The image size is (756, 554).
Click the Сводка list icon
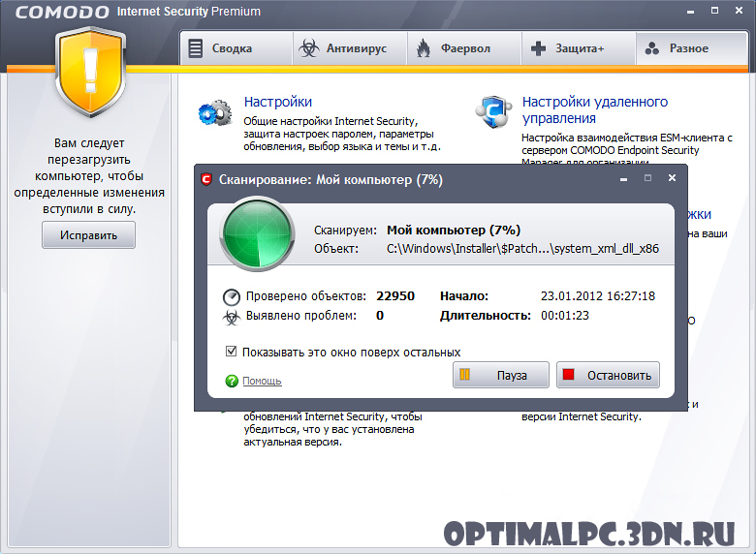[x=195, y=48]
